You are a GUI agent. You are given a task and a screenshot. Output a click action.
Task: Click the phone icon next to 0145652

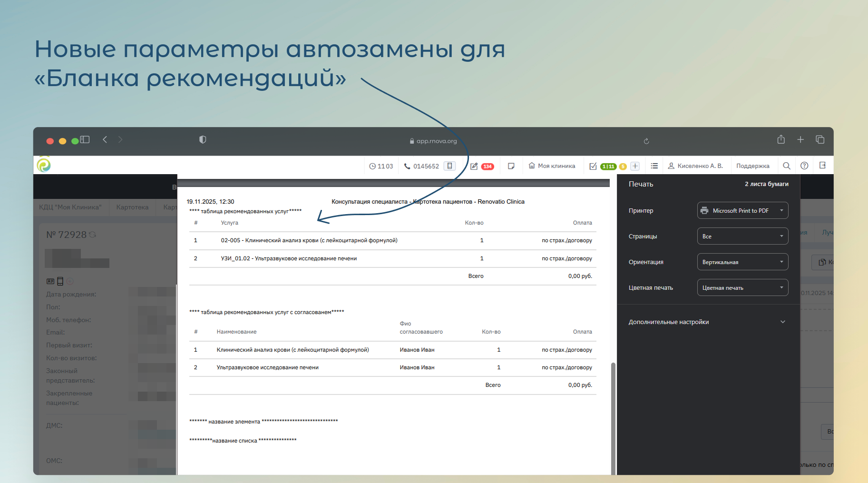tap(407, 166)
